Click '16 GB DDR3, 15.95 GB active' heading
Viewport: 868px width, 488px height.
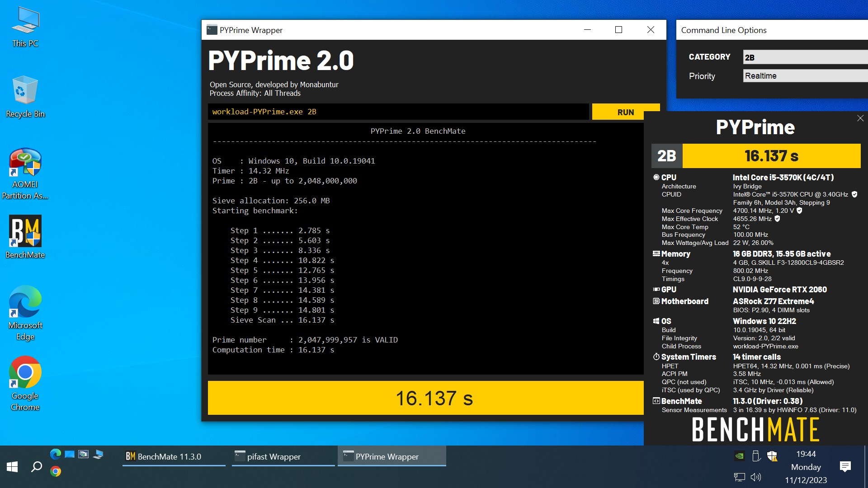(782, 254)
